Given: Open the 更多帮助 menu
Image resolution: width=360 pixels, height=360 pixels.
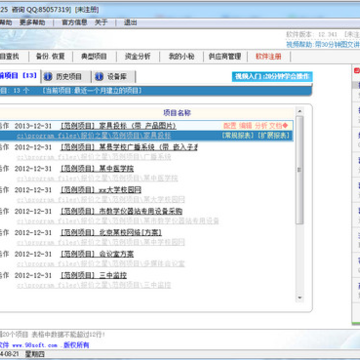Looking at the screenshot, I should point(32,23).
